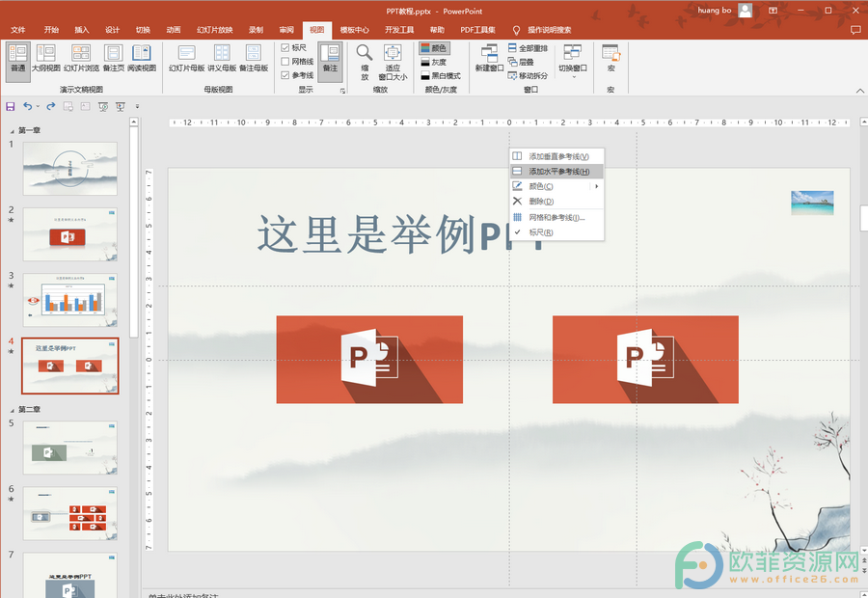Collapse the 第一章 section

(13, 131)
